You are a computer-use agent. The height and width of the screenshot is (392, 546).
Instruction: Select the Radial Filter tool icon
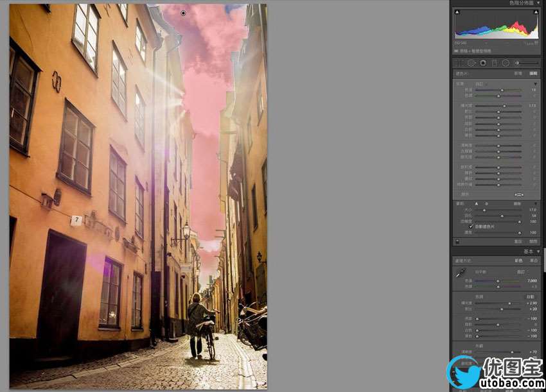pos(506,63)
